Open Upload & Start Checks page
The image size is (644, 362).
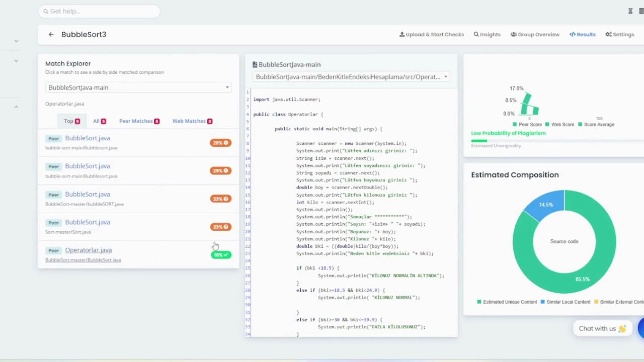point(432,35)
